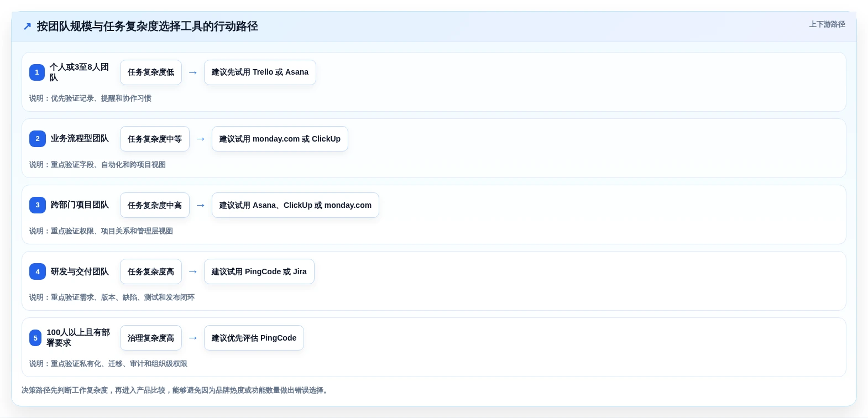Image resolution: width=868 pixels, height=418 pixels.
Task: Click arrow after 治理复杂度高
Action: point(193,338)
